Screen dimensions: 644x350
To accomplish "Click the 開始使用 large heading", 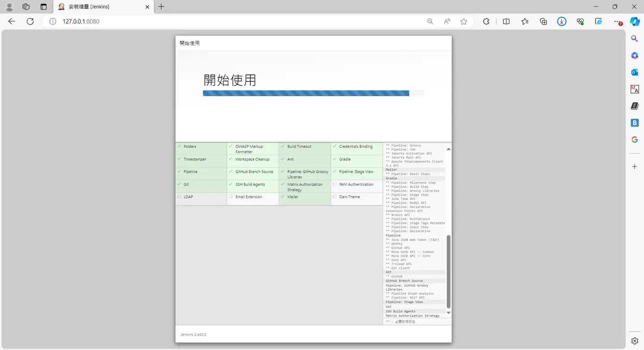I will 230,80.
